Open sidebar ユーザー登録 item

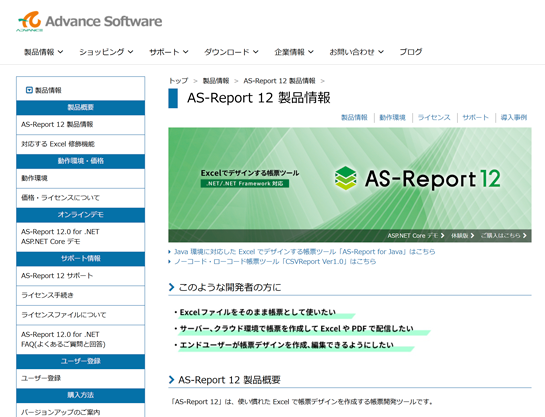click(80, 378)
